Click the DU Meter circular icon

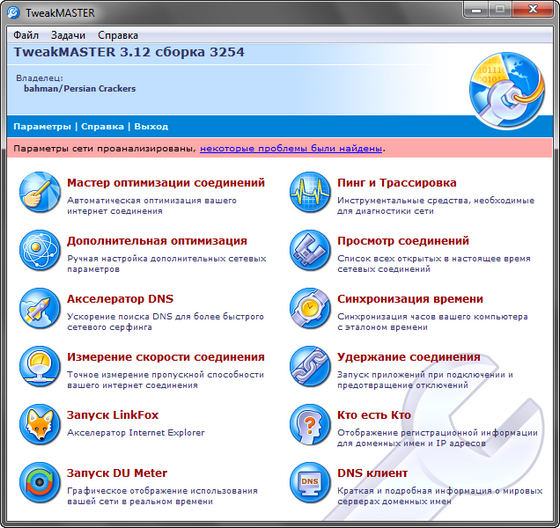[40, 483]
